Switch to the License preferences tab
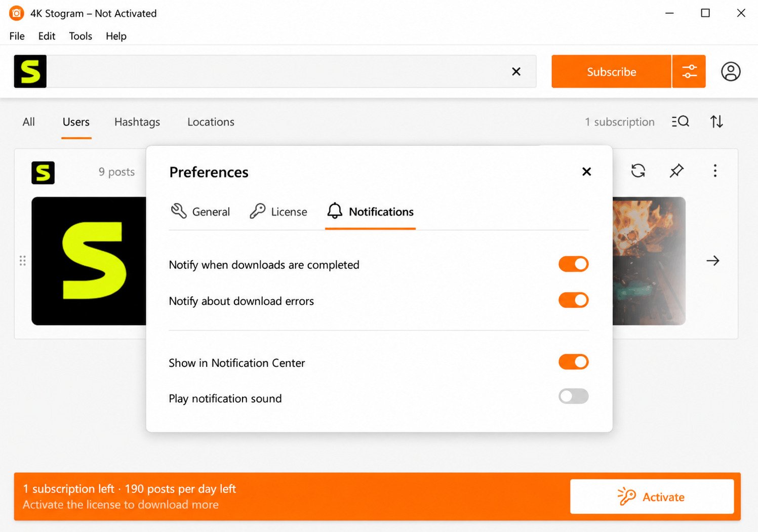 coord(278,212)
